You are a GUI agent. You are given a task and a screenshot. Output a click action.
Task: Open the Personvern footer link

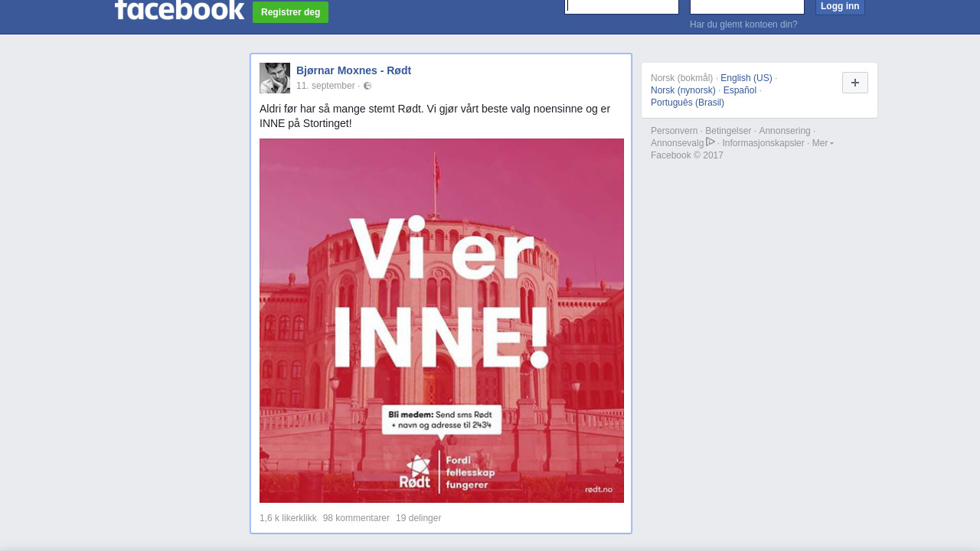coord(674,131)
